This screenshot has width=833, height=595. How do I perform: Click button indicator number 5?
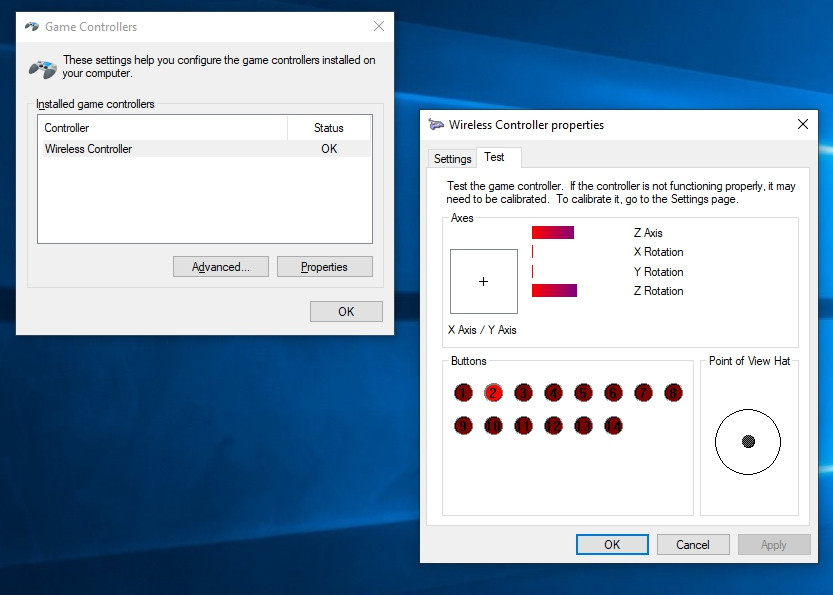583,393
